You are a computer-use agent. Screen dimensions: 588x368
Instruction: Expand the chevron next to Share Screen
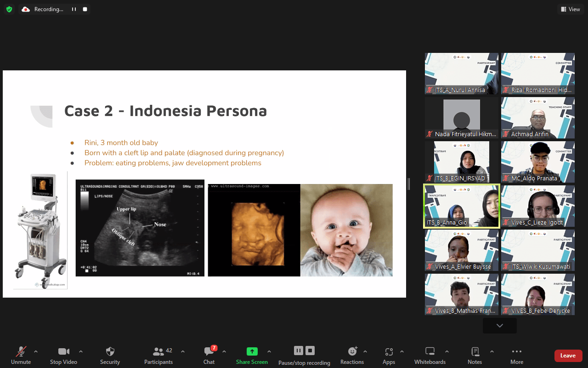(269, 352)
